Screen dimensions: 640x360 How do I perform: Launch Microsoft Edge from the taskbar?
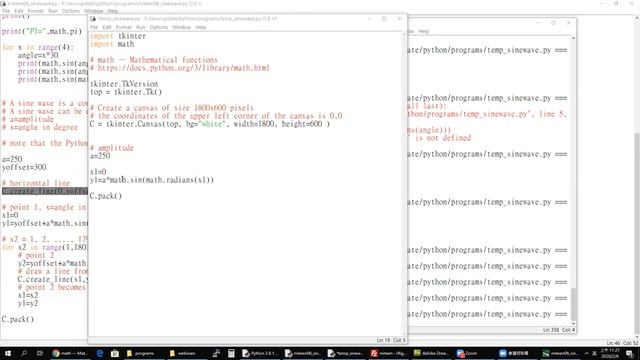100,353
